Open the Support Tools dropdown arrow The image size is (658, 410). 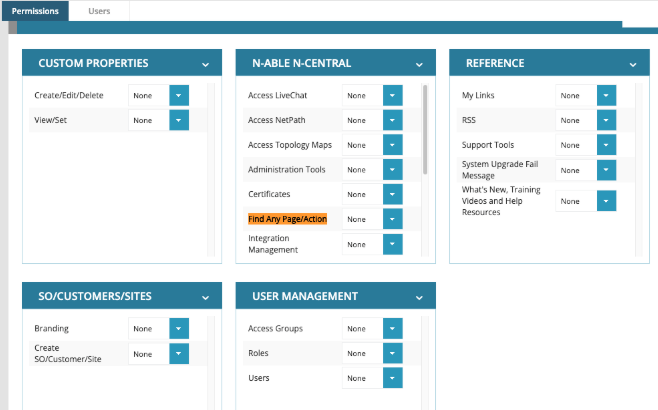coord(606,145)
